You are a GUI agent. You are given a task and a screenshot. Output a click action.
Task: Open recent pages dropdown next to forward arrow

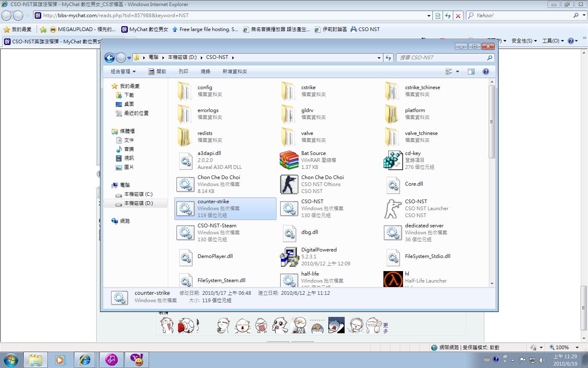(129, 58)
